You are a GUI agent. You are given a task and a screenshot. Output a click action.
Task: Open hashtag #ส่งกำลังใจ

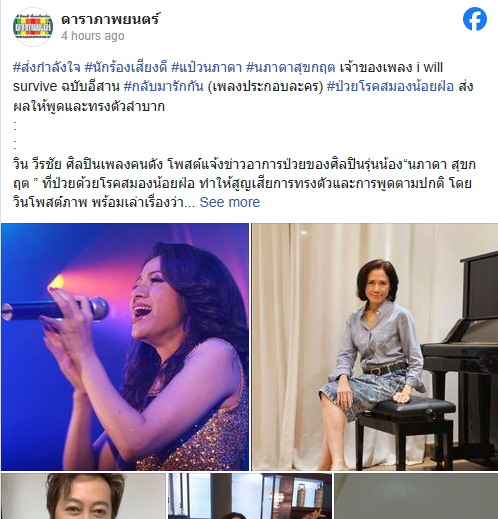[x=47, y=67]
